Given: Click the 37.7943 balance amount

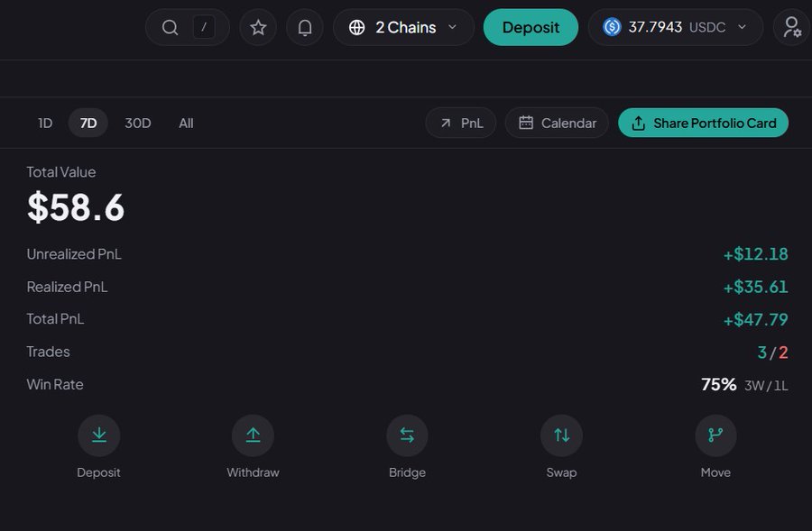Looking at the screenshot, I should click(x=655, y=27).
